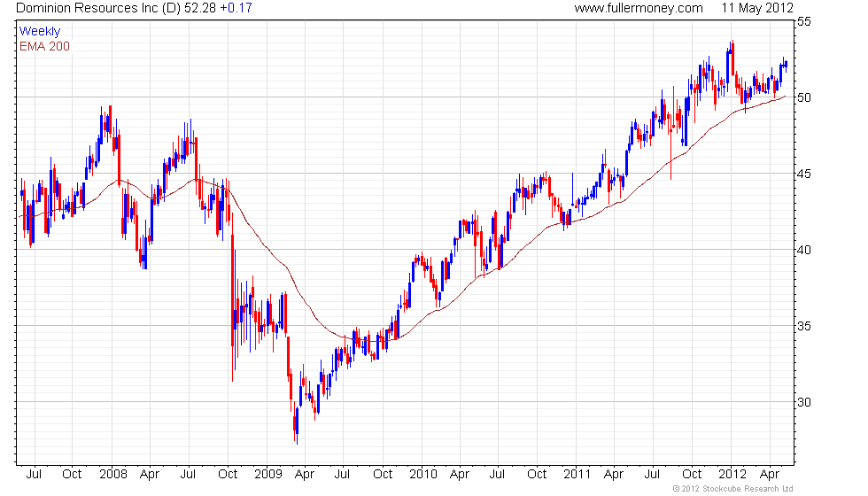Click the 2009 year label on time axis
868x496 pixels.
(x=267, y=475)
